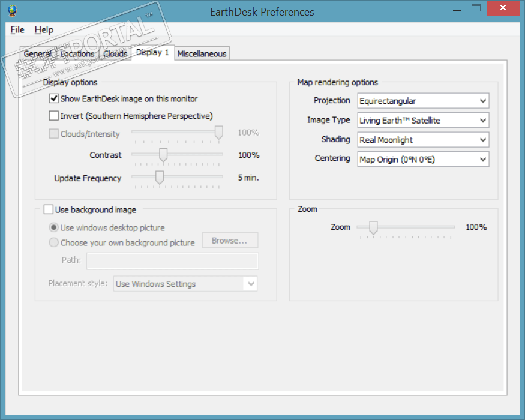Click the EarthDesk globe icon in title bar
Image resolution: width=525 pixels, height=420 pixels.
(x=13, y=11)
